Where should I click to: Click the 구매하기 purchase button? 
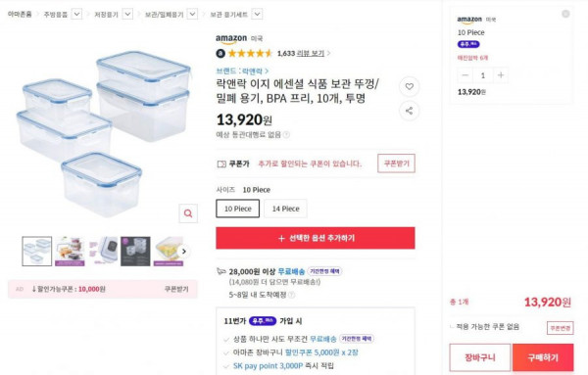coord(543,357)
